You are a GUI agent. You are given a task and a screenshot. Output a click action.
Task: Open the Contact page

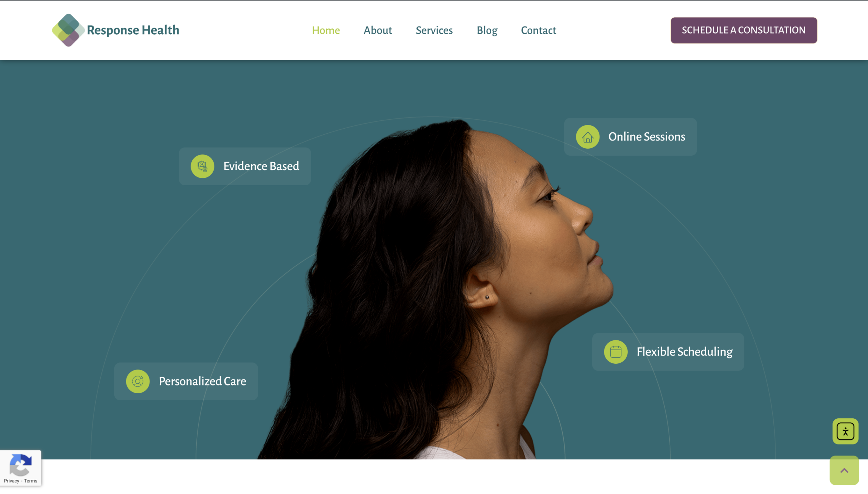pos(538,30)
